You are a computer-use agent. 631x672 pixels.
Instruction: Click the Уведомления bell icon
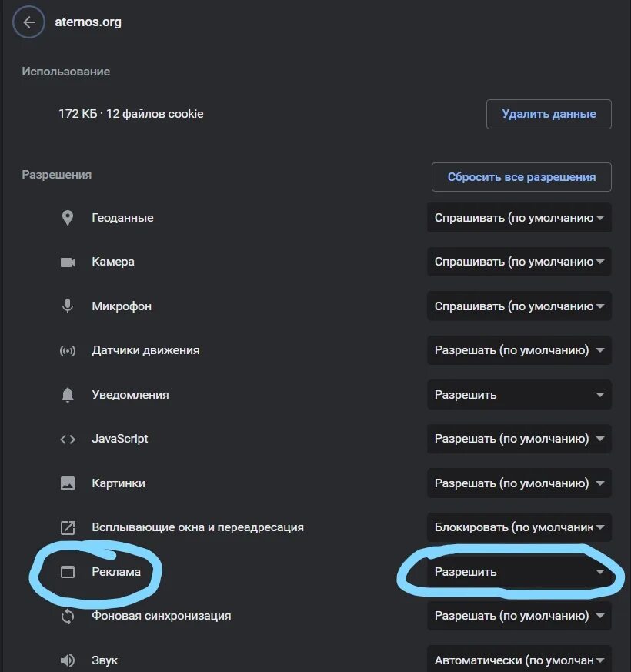coord(68,395)
